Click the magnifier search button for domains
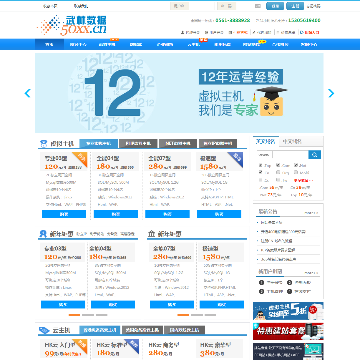 click(x=314, y=154)
